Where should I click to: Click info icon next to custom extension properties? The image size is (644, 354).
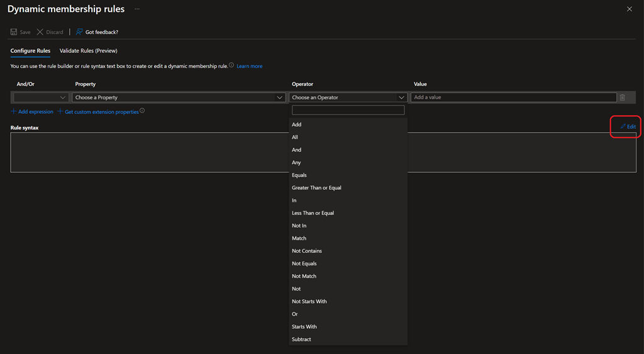(x=142, y=111)
